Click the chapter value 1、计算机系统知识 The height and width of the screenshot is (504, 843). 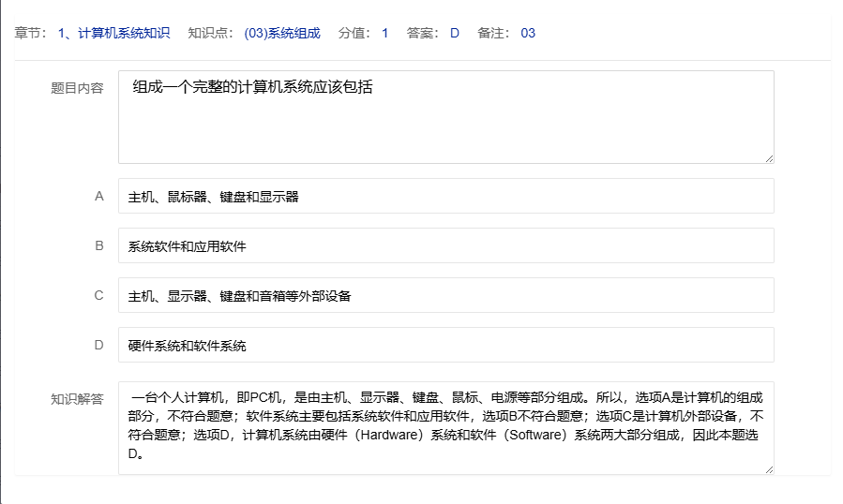[113, 34]
